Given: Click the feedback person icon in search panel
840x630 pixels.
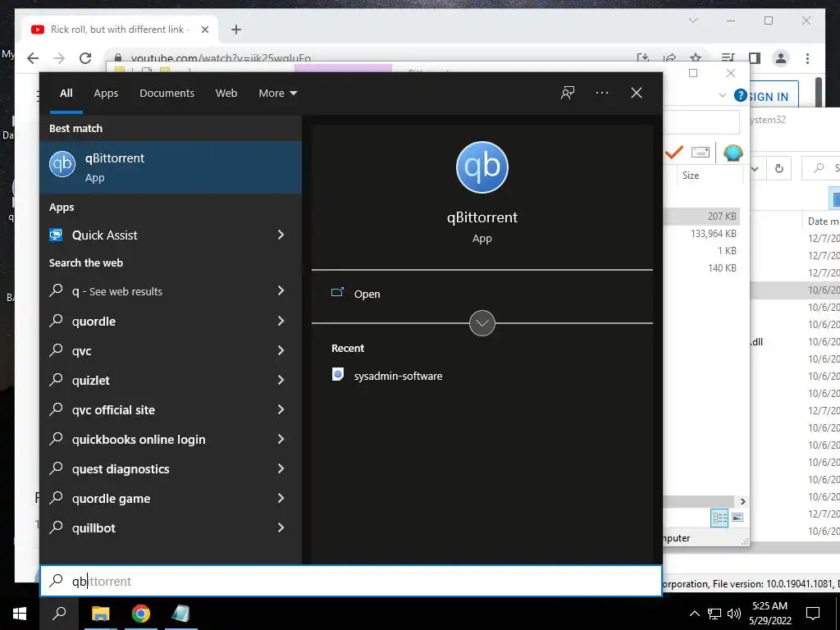Looking at the screenshot, I should coord(568,93).
